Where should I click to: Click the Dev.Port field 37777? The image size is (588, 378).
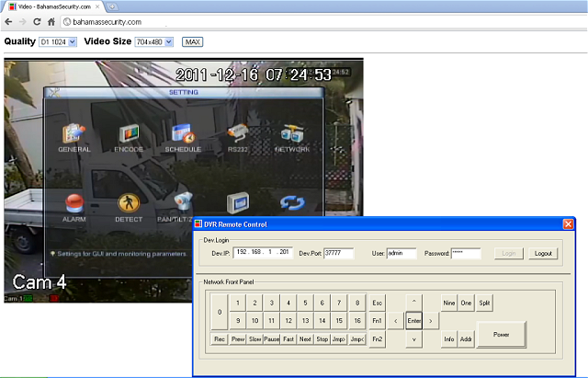pos(339,253)
